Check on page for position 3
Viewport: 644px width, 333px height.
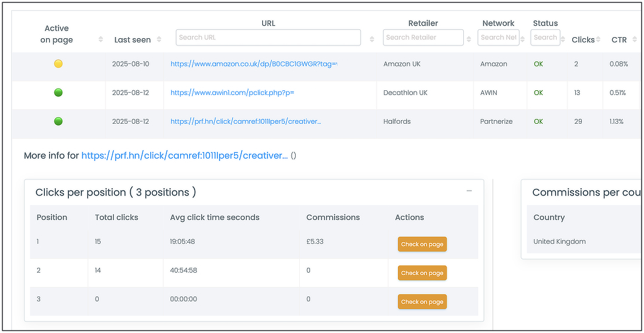coord(422,302)
